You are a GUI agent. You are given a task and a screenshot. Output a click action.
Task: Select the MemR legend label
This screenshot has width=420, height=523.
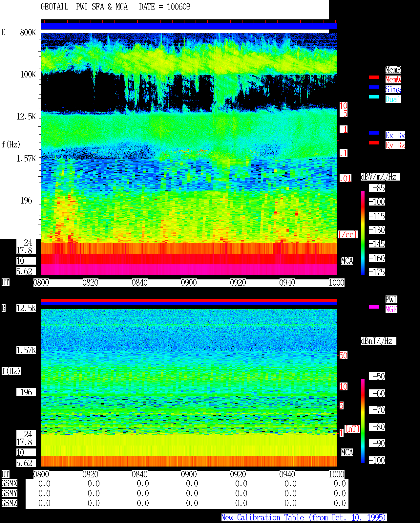click(393, 70)
